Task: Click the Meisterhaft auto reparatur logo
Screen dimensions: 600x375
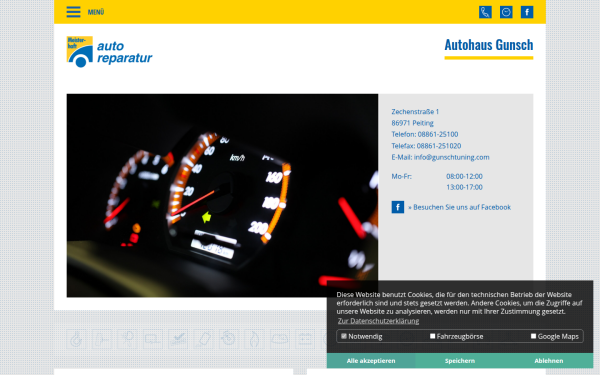Action: [109, 52]
